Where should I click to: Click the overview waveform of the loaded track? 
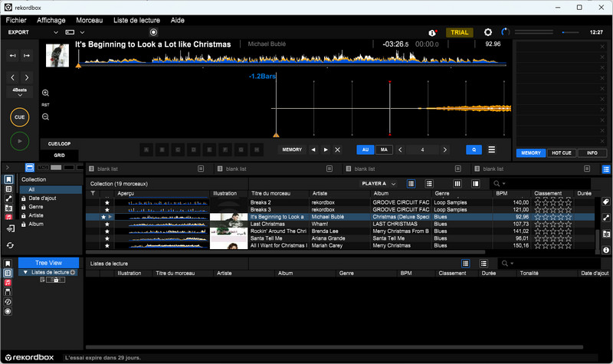(x=292, y=59)
